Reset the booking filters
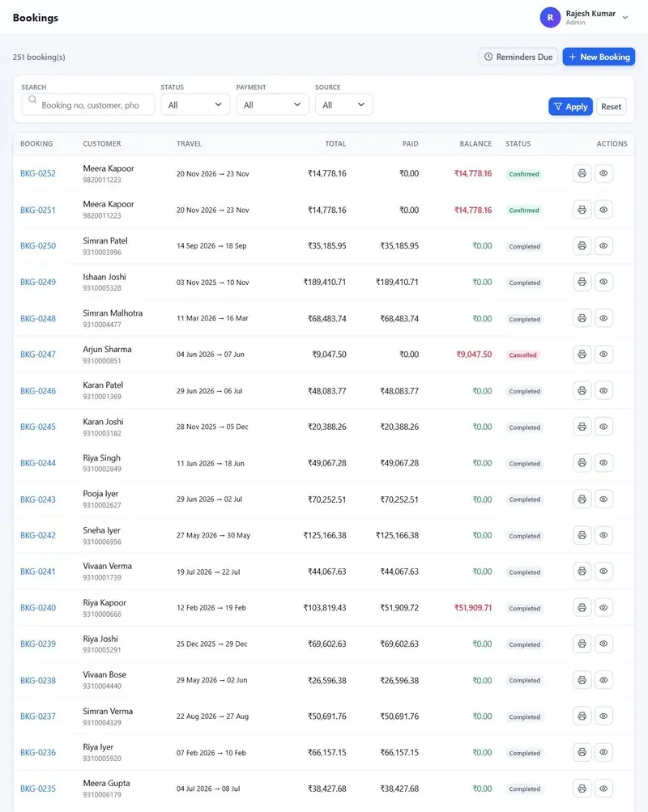The width and height of the screenshot is (648, 812). tap(612, 106)
